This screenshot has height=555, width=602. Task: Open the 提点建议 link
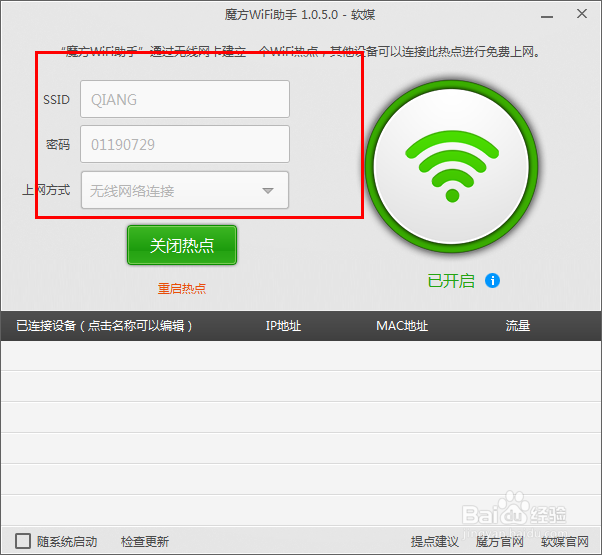(x=435, y=542)
